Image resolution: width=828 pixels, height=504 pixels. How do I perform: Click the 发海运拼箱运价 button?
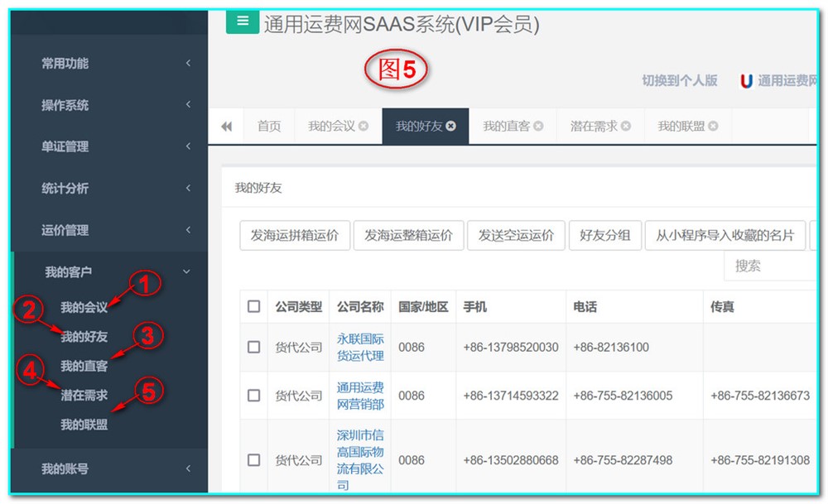click(x=295, y=235)
